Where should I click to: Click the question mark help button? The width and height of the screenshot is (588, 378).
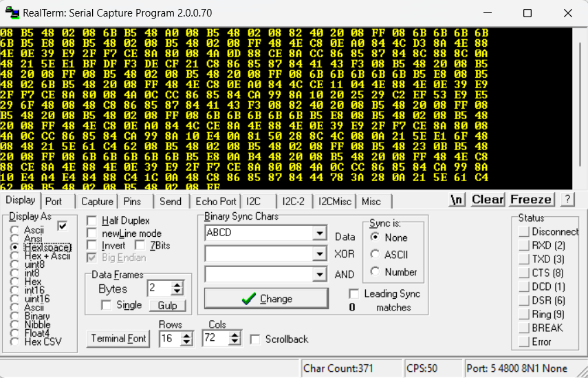567,199
